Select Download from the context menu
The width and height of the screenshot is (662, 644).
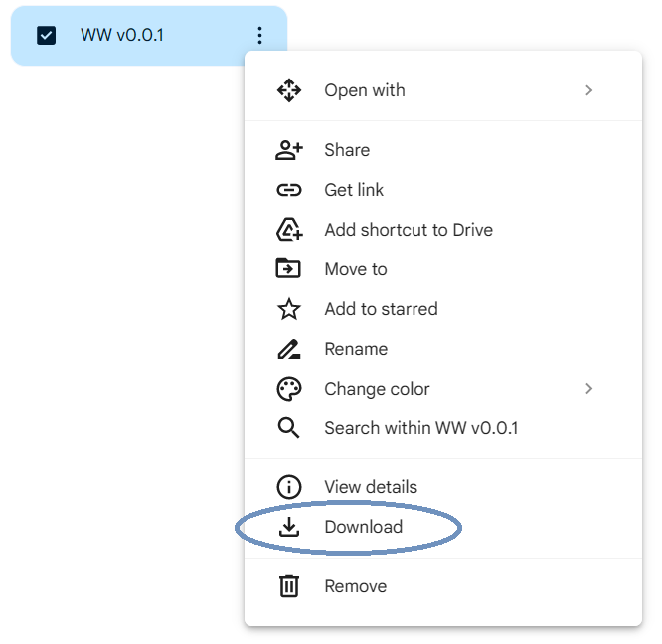click(x=363, y=527)
